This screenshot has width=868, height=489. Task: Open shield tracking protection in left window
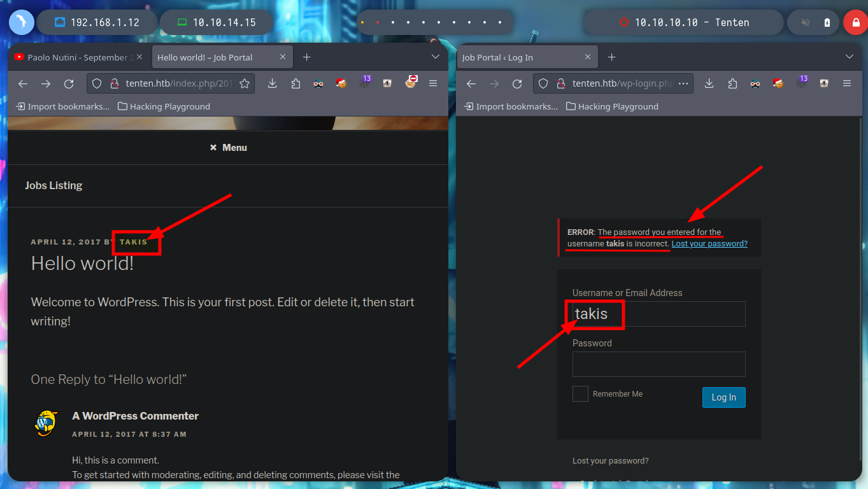(x=97, y=83)
